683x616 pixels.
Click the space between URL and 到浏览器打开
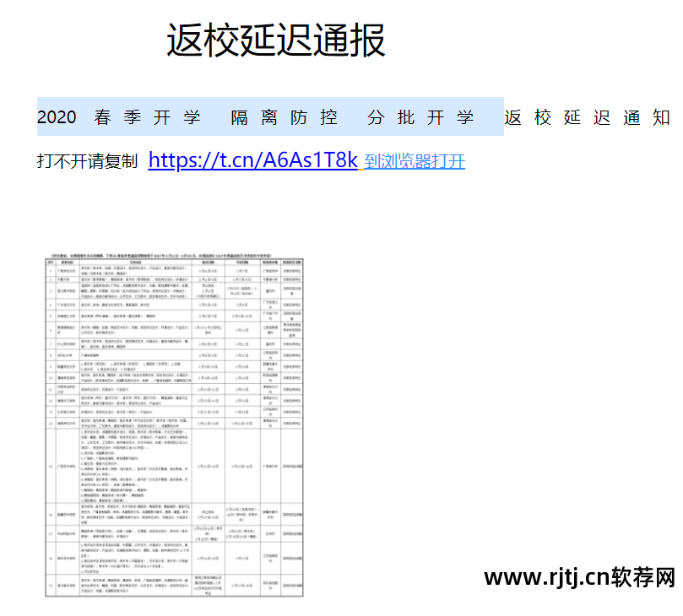click(363, 162)
